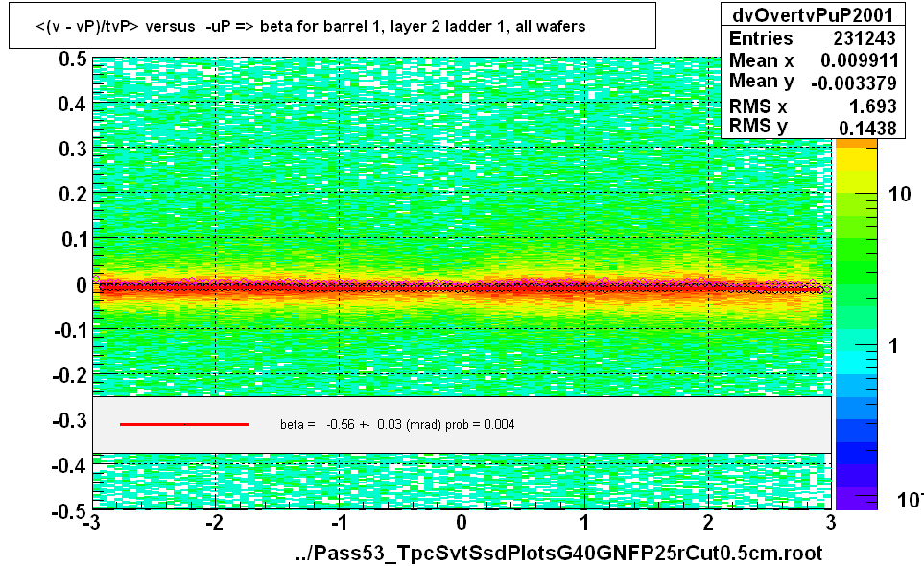Click the color scale label 10
Image resolution: width=924 pixels, height=566 pixels.
coord(899,195)
